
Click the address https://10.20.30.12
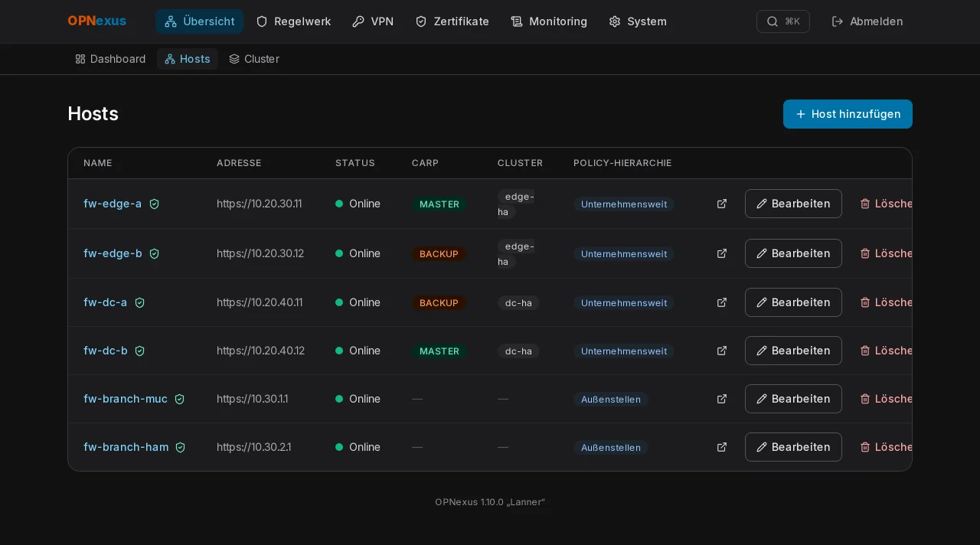pyautogui.click(x=260, y=253)
